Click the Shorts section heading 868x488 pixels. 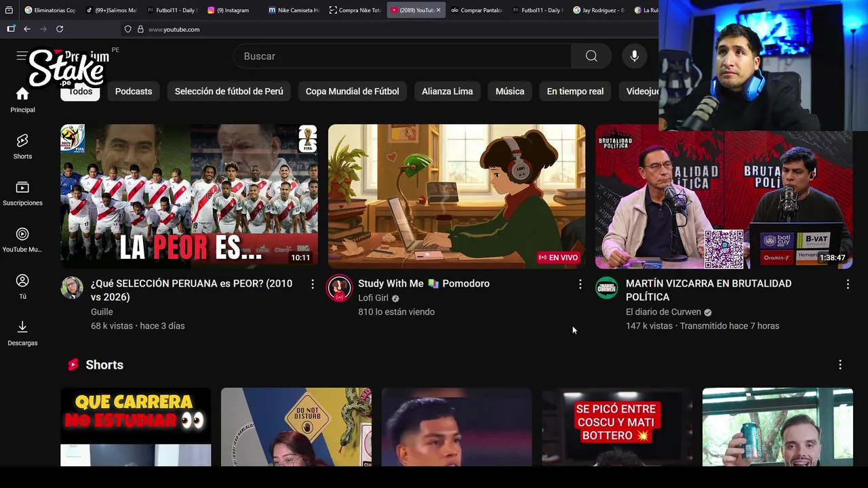[x=104, y=365]
